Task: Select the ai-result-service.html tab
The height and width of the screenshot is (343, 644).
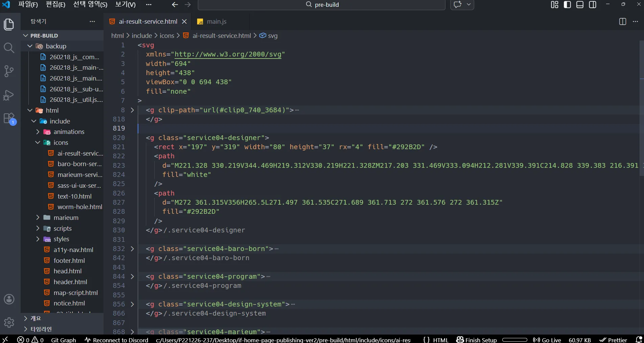Action: click(x=148, y=22)
